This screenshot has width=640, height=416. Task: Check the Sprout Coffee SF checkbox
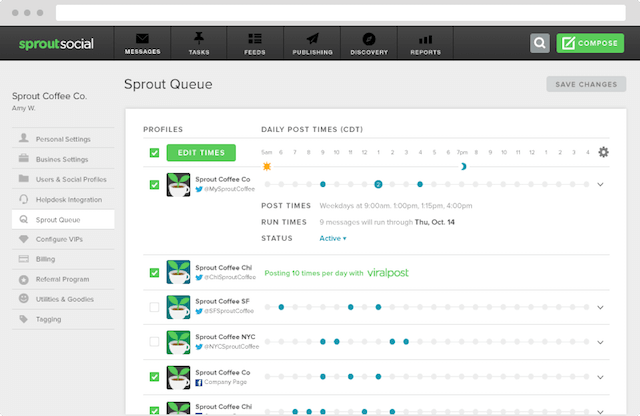[154, 307]
